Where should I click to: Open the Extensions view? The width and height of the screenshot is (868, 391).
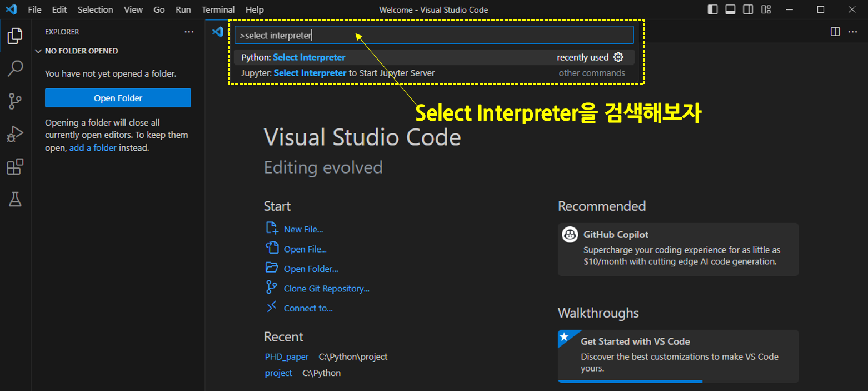coord(15,167)
